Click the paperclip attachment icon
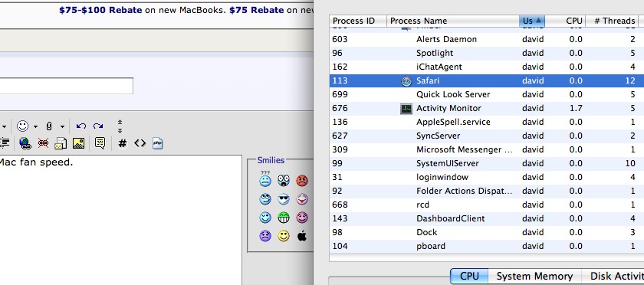644x285 pixels. [49, 126]
